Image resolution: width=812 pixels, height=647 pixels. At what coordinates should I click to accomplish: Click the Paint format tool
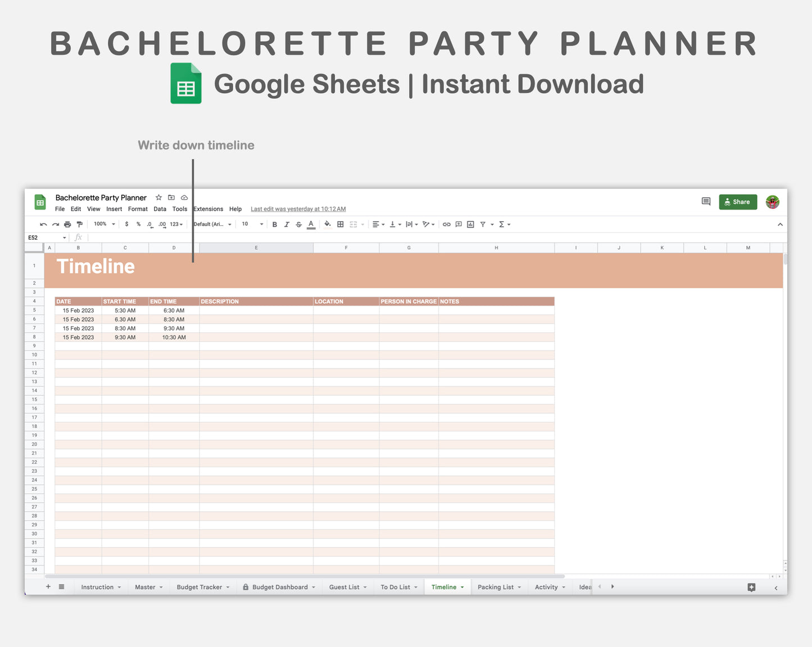80,224
